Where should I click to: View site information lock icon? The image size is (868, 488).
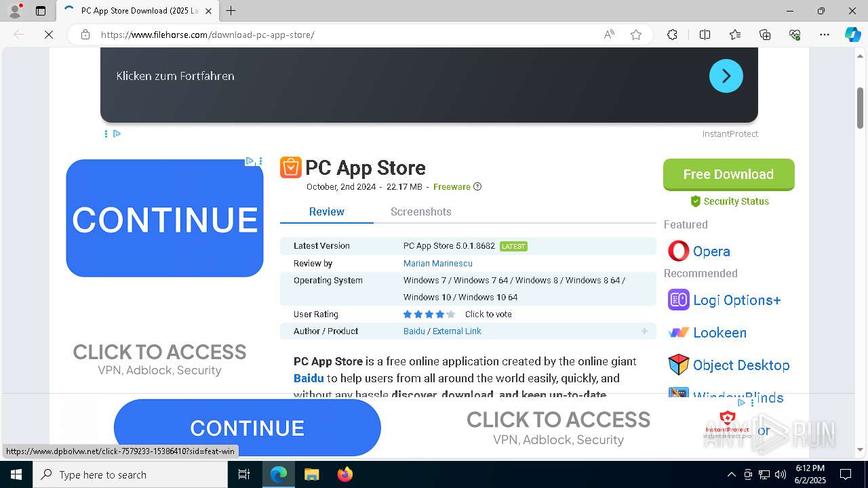pos(85,35)
